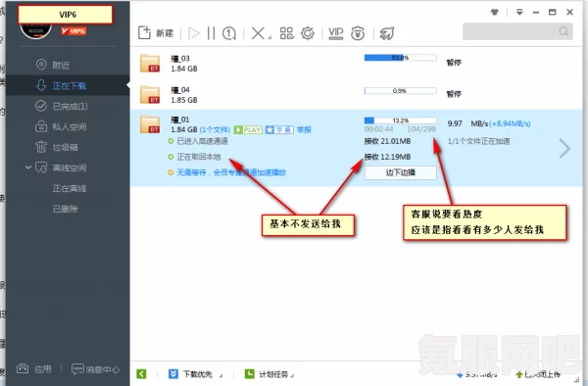
Task: Click the 正在取回本地 status line
Action: pos(199,157)
